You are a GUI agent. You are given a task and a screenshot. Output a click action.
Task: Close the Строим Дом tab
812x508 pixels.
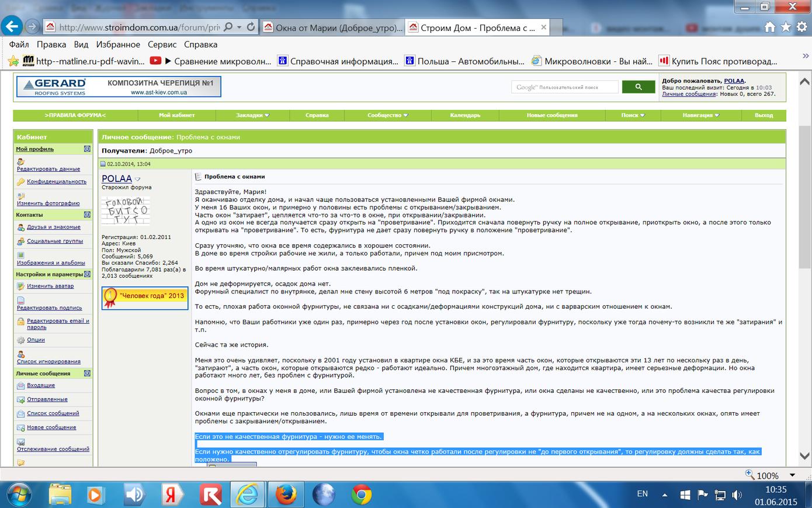click(544, 27)
